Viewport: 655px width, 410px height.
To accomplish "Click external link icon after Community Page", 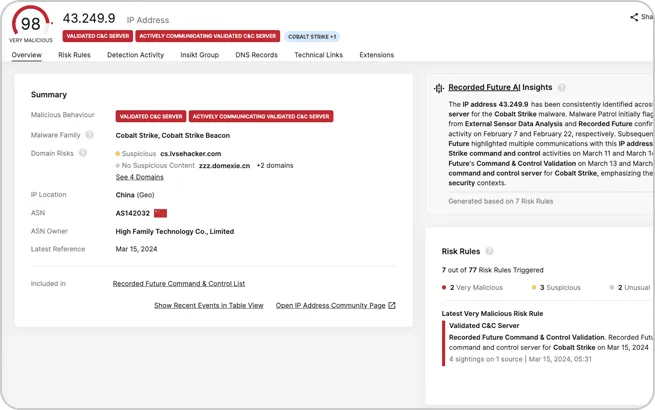I will (391, 306).
